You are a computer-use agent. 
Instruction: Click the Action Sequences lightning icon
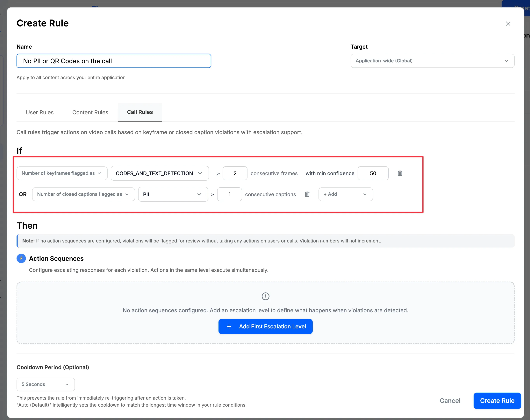[x=21, y=258]
